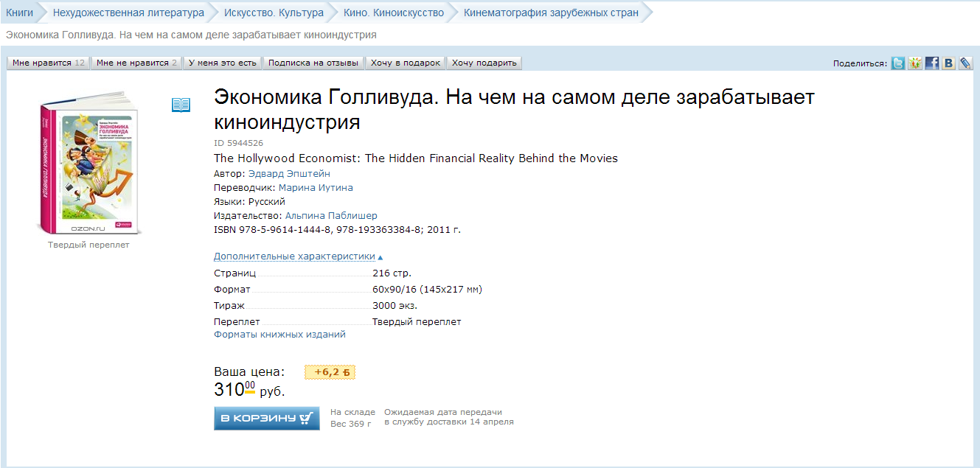The image size is (980, 468).
Task: Select the 'На складе' availability text
Action: 352,413
